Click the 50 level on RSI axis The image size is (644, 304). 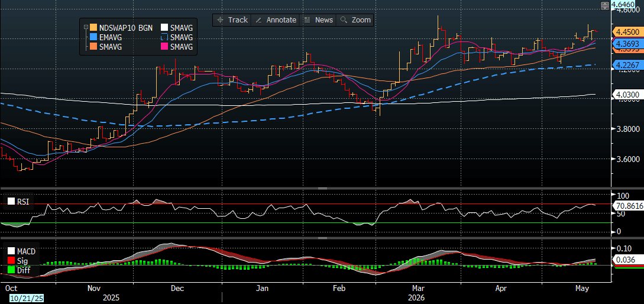[x=619, y=214]
